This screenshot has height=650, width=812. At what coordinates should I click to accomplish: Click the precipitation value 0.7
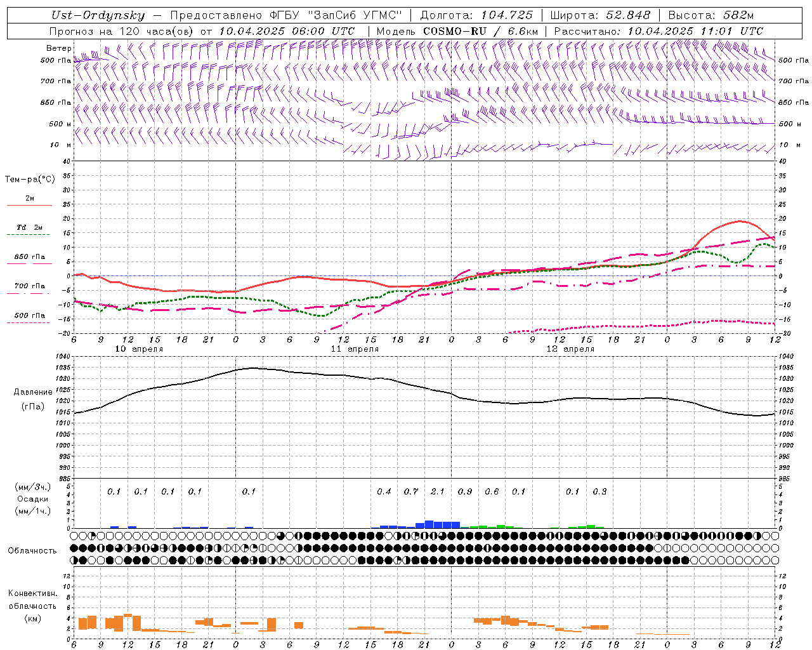[411, 492]
